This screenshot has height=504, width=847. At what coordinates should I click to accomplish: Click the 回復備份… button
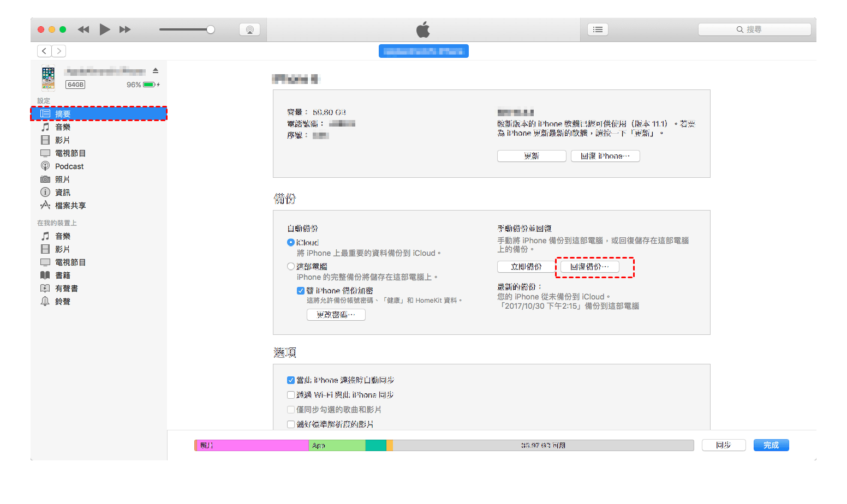pyautogui.click(x=590, y=267)
